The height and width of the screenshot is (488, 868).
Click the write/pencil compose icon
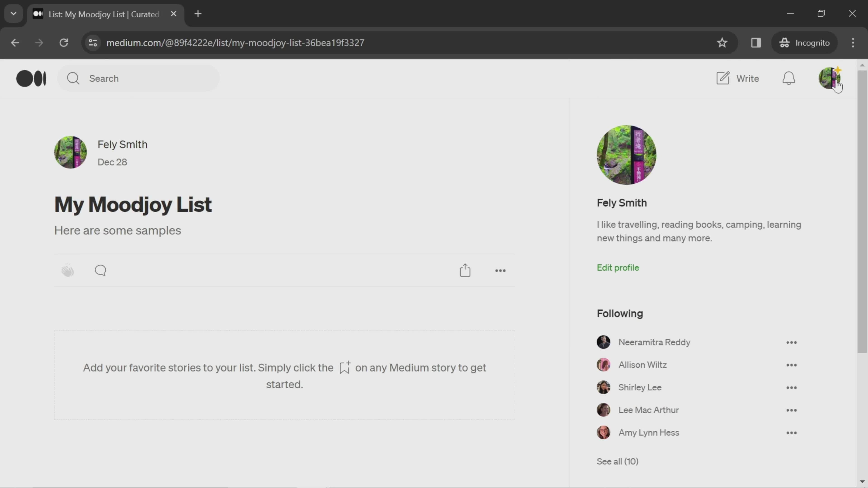coord(723,77)
